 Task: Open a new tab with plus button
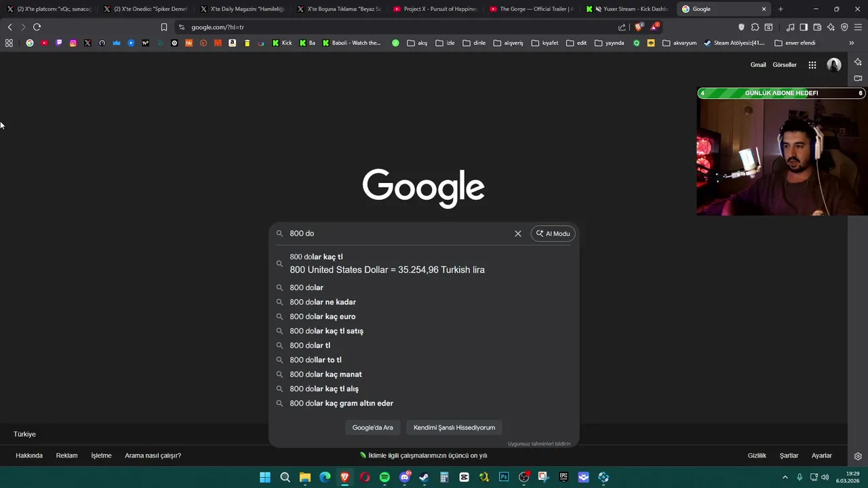[x=781, y=9]
